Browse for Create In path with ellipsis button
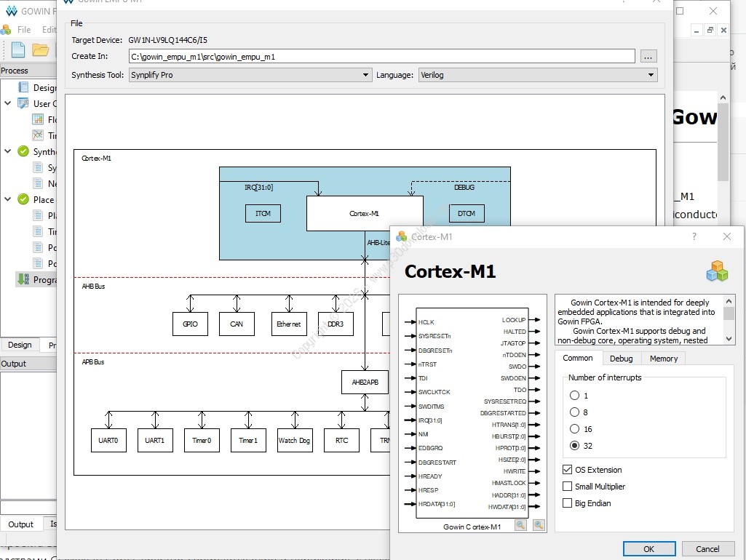Image resolution: width=746 pixels, height=560 pixels. [x=648, y=56]
